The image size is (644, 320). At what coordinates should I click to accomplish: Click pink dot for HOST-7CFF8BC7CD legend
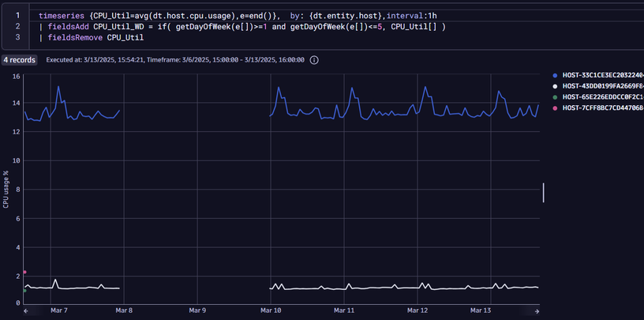point(555,107)
